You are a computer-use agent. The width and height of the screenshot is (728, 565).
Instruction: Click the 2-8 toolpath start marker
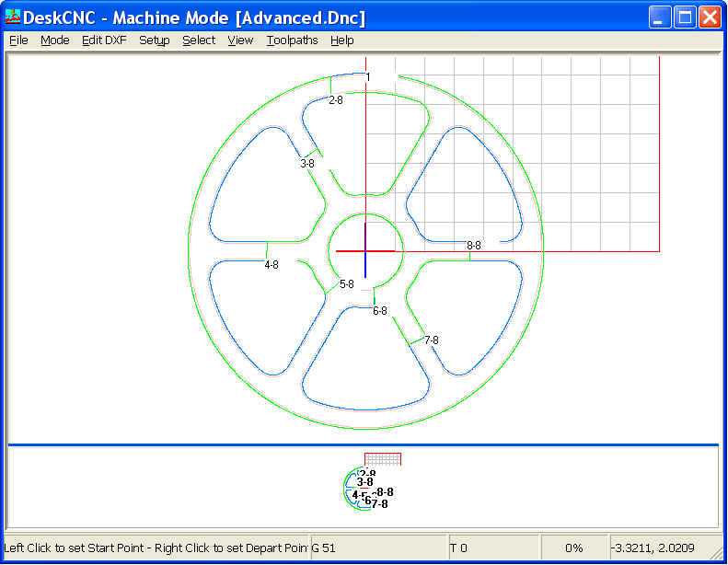(x=335, y=100)
